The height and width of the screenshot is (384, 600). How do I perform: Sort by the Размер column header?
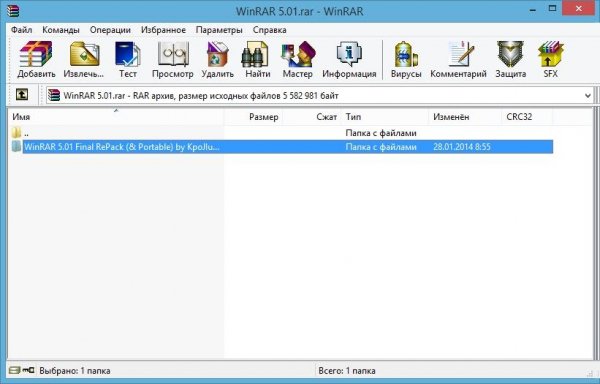pyautogui.click(x=253, y=117)
